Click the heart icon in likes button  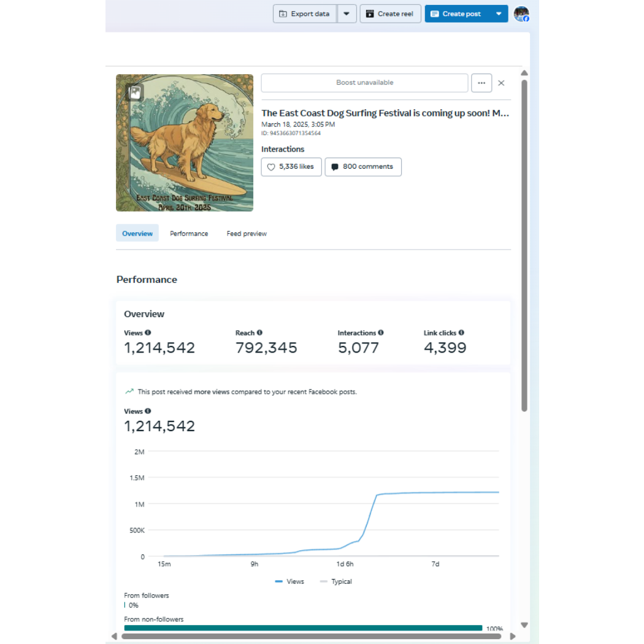(271, 167)
